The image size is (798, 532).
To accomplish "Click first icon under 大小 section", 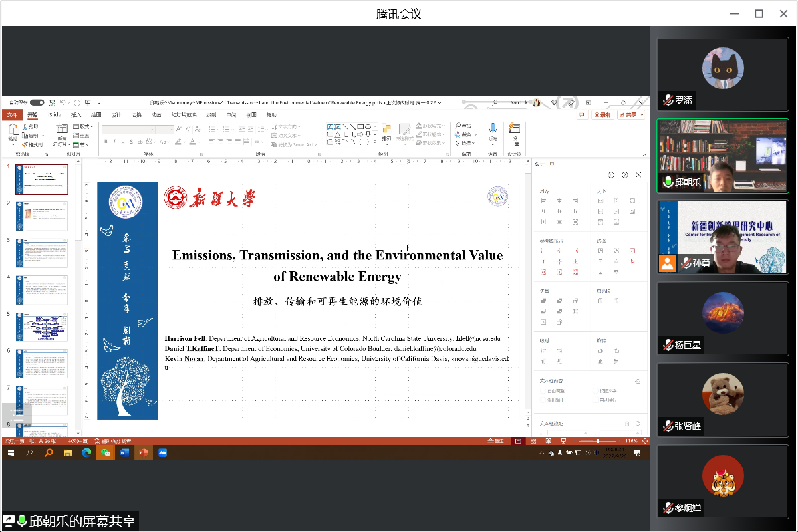I will click(x=600, y=201).
